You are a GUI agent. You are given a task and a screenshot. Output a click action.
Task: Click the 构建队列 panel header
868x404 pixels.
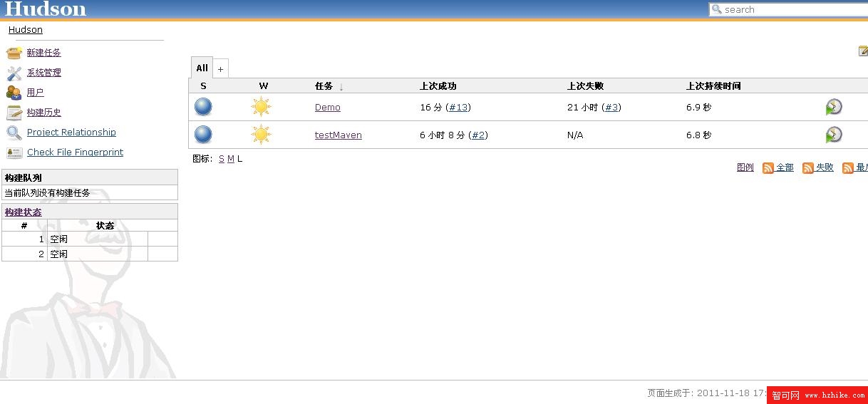tap(90, 177)
